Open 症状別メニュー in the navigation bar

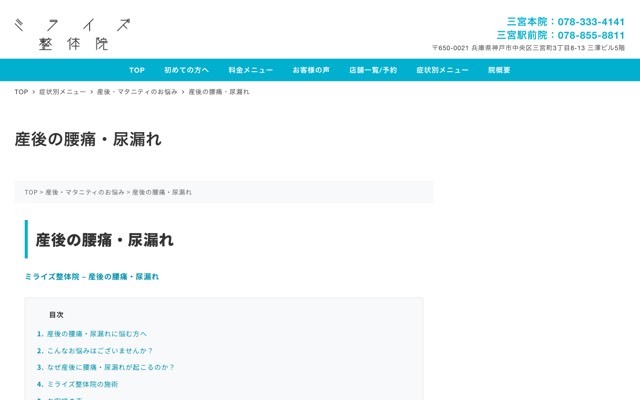click(442, 70)
